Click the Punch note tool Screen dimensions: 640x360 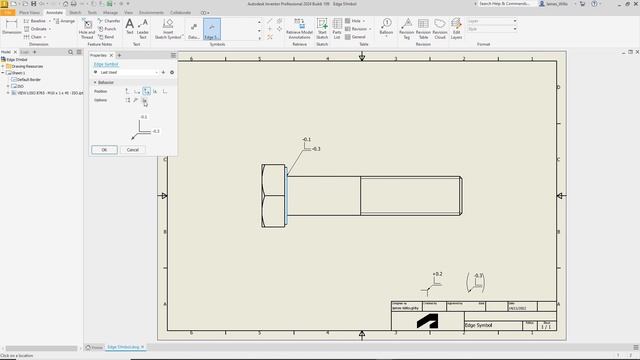(107, 29)
